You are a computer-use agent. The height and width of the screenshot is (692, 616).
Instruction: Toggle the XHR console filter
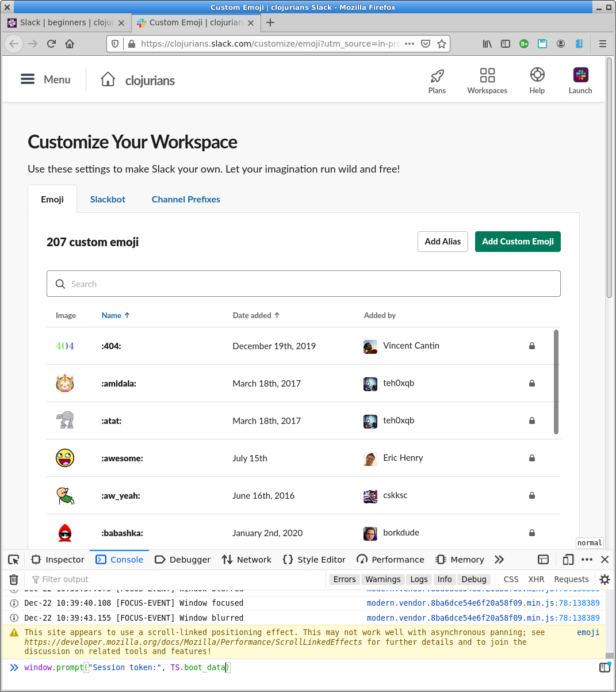click(x=536, y=579)
